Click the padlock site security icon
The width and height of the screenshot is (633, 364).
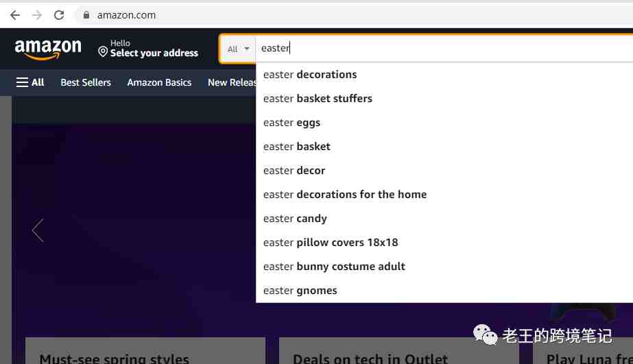[86, 15]
